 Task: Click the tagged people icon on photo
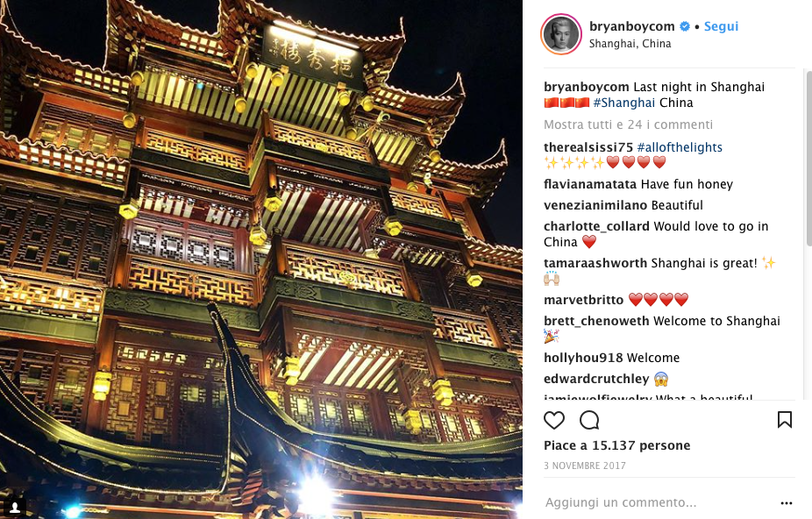tap(15, 507)
